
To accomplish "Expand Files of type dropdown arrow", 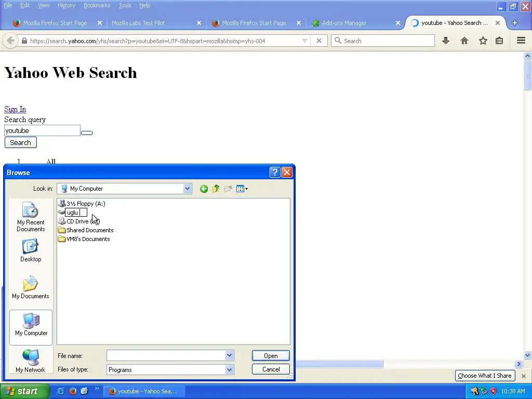I will click(x=229, y=369).
